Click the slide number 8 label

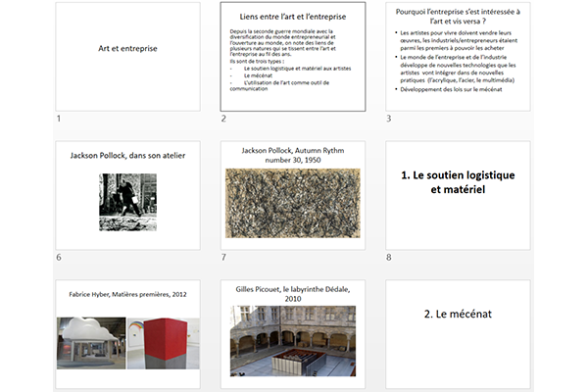pos(388,258)
